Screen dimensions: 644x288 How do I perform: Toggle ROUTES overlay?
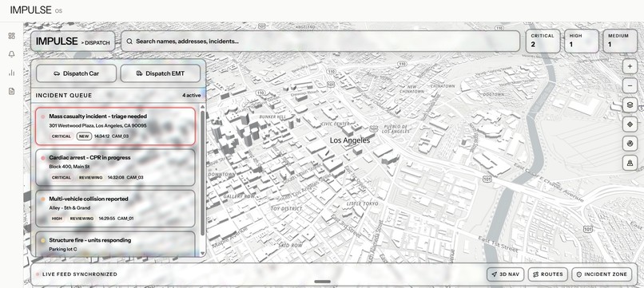[x=548, y=274]
